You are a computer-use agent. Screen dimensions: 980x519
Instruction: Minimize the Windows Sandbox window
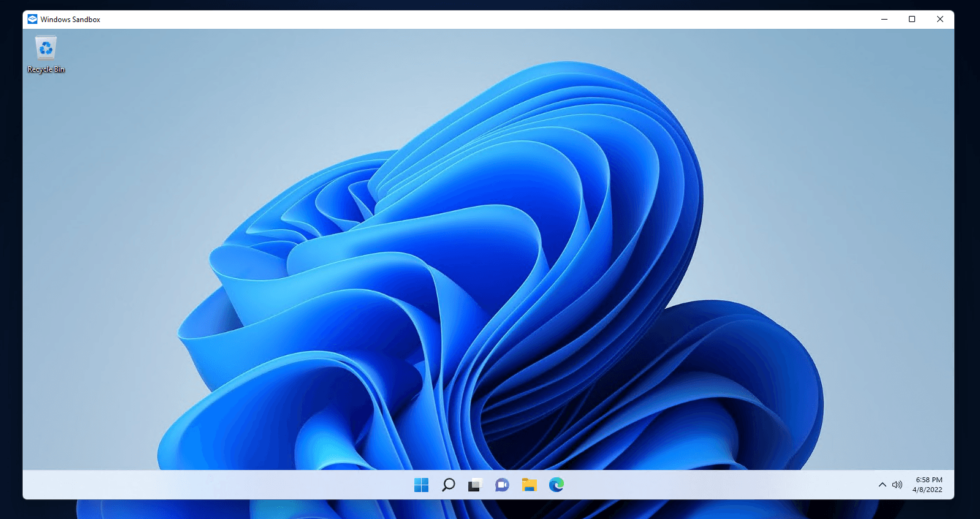click(884, 19)
